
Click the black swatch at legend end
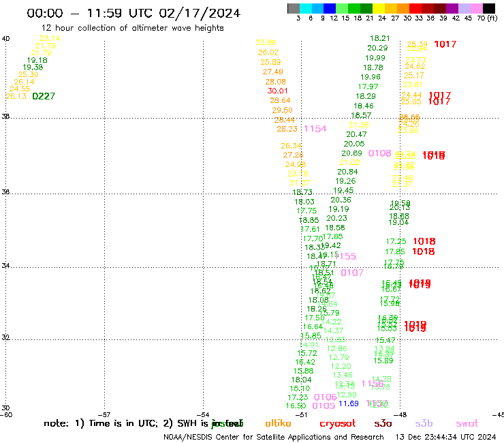tap(488, 8)
